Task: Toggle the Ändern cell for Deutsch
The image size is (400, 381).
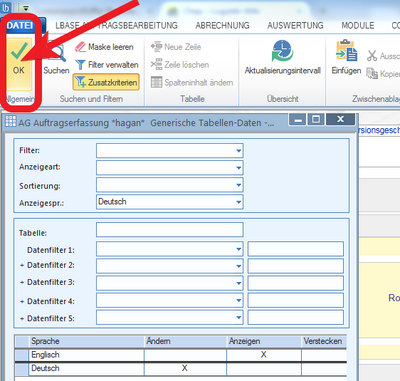Action: (185, 368)
